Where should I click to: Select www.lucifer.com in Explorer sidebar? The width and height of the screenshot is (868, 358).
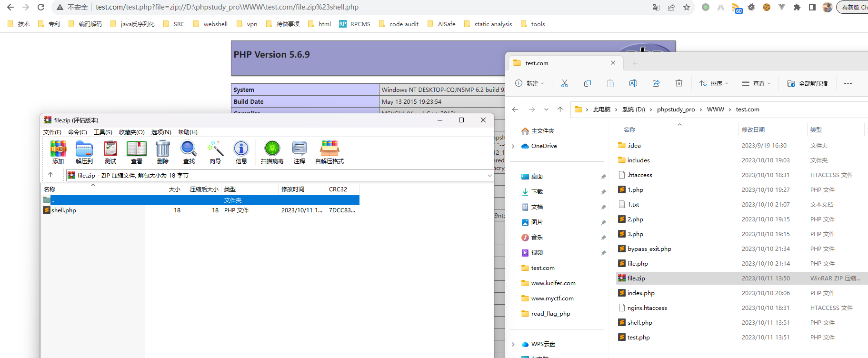pos(549,283)
